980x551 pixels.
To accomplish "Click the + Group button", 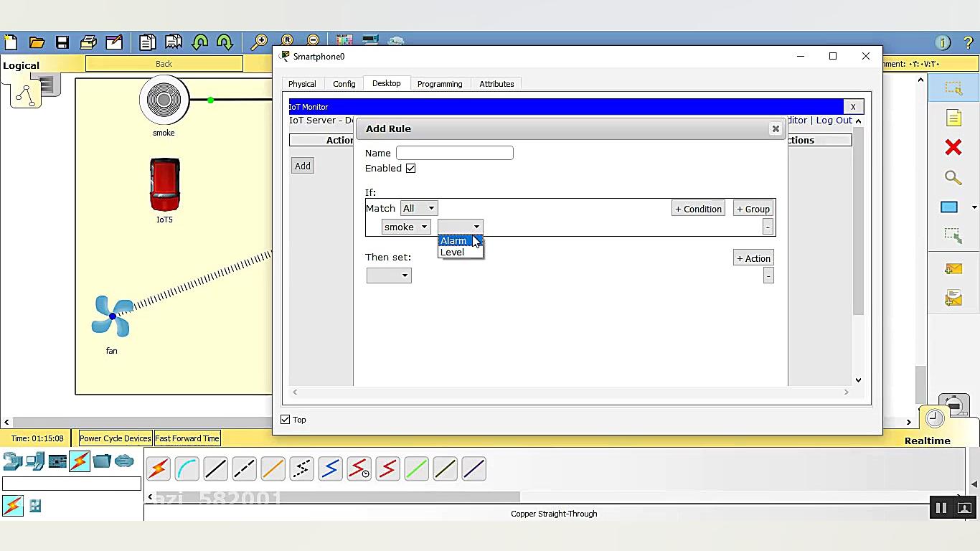I will (753, 209).
